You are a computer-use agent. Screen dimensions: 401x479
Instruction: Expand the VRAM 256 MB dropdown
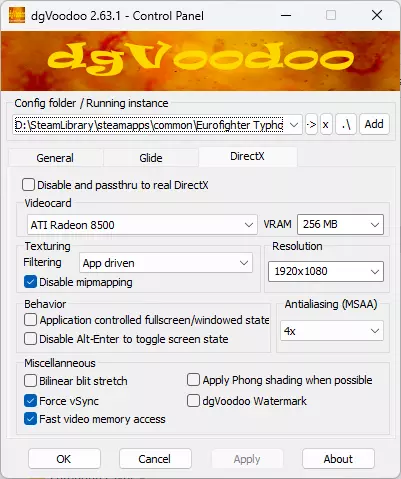tap(340, 224)
